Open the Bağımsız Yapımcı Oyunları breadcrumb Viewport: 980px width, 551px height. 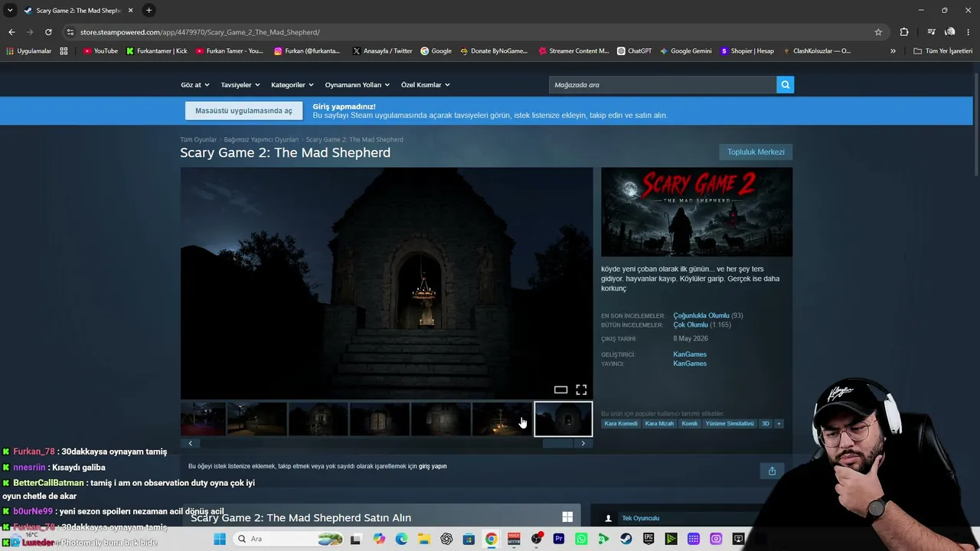click(x=261, y=140)
